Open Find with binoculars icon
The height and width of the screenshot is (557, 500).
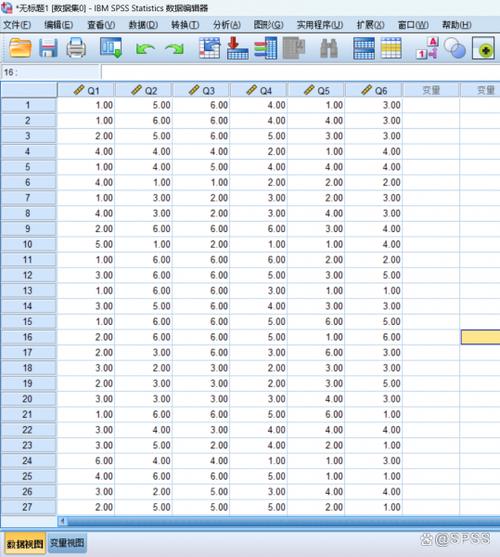click(x=329, y=48)
